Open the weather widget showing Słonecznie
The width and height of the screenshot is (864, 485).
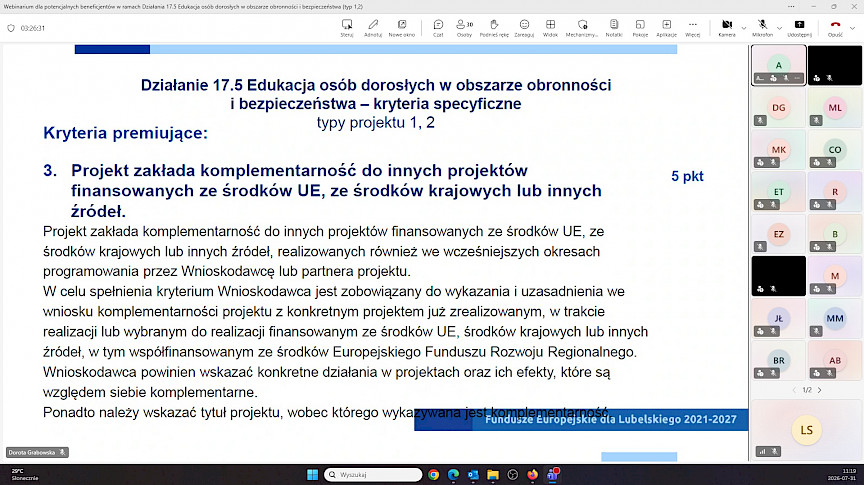coord(25,475)
